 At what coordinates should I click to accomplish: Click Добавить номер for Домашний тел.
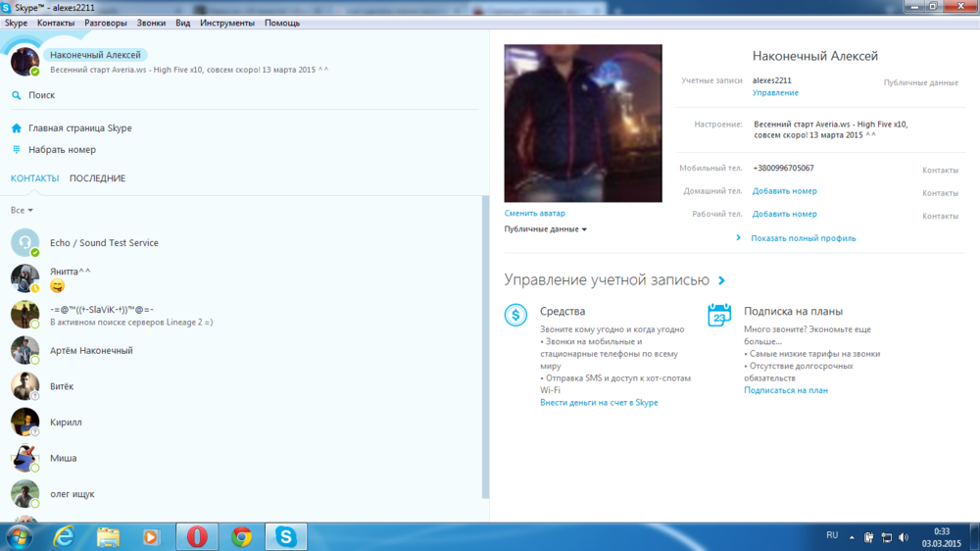[784, 191]
